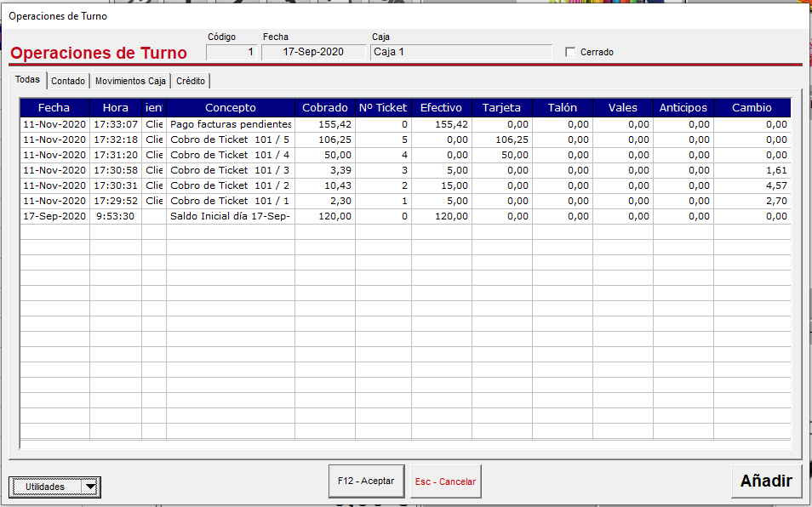Click the Código field showing 1
Image resolution: width=812 pixels, height=507 pixels.
tap(231, 52)
